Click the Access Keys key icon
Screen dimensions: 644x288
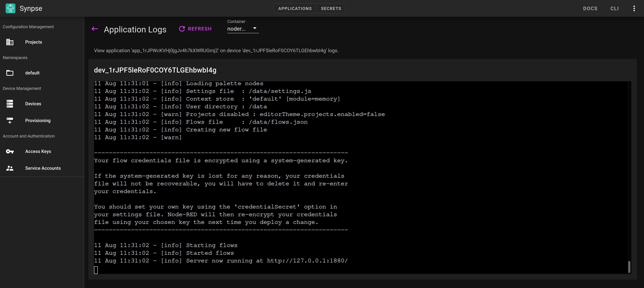(10, 151)
